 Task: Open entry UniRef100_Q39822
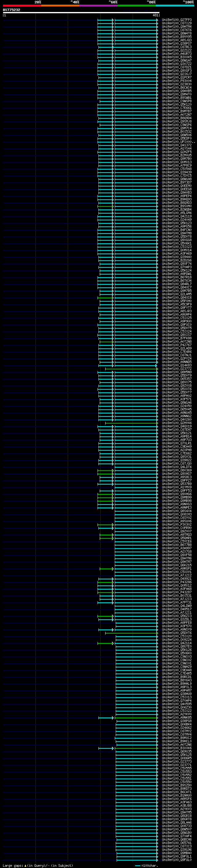tap(177, 460)
